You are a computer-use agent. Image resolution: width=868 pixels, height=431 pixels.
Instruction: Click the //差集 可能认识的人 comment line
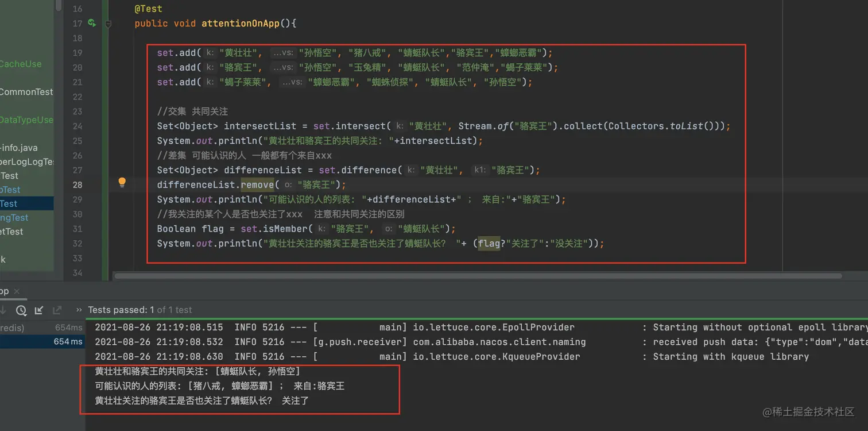(x=245, y=155)
